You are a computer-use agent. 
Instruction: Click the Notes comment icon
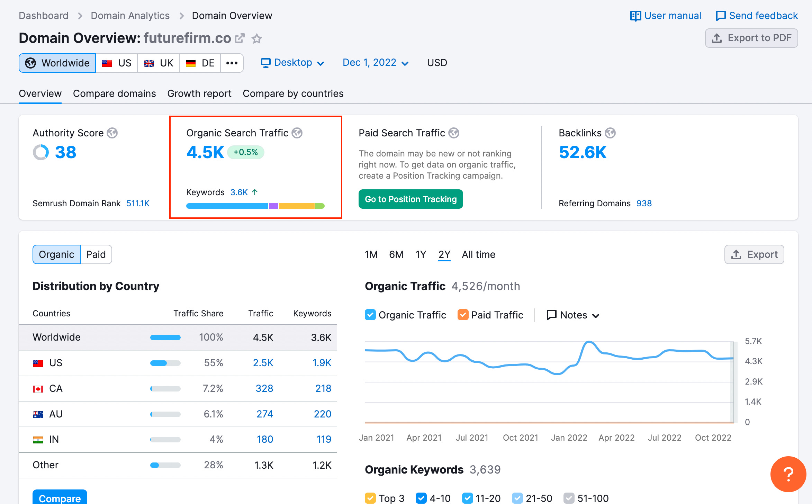[x=551, y=315]
